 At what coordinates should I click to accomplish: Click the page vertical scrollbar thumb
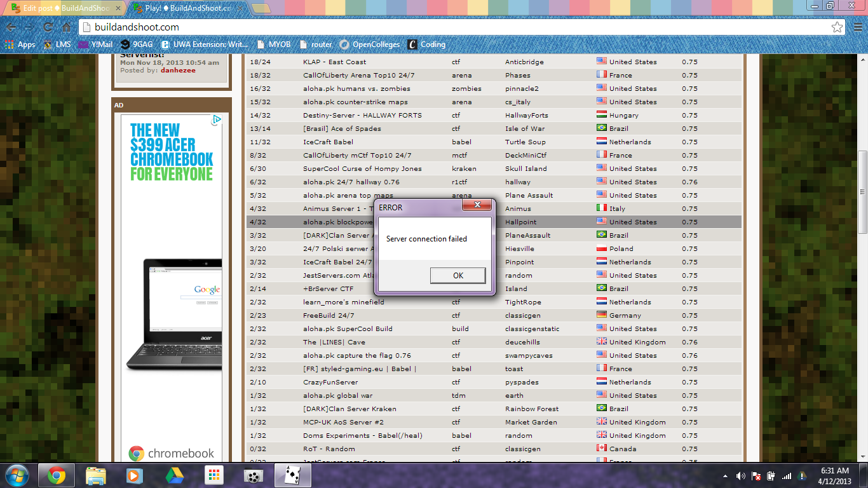(862, 191)
